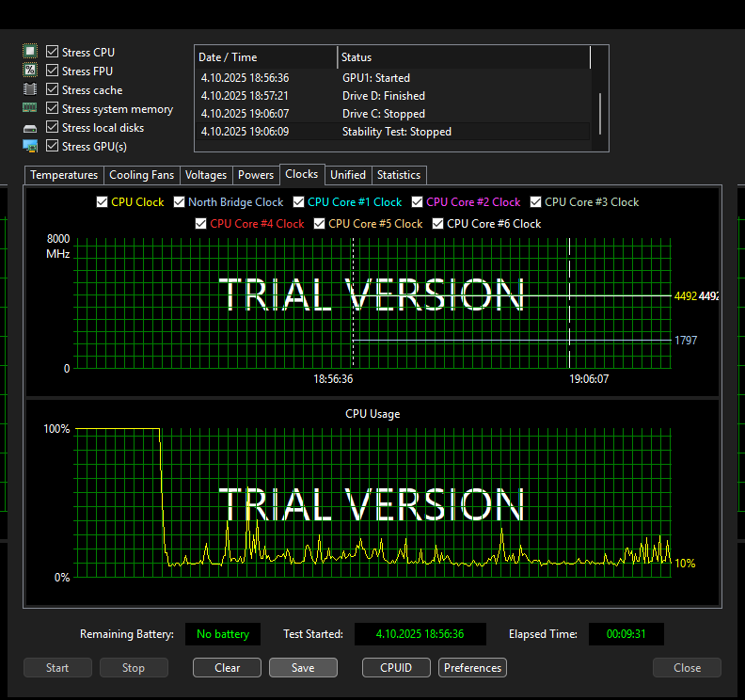Open Preferences

[x=473, y=668]
